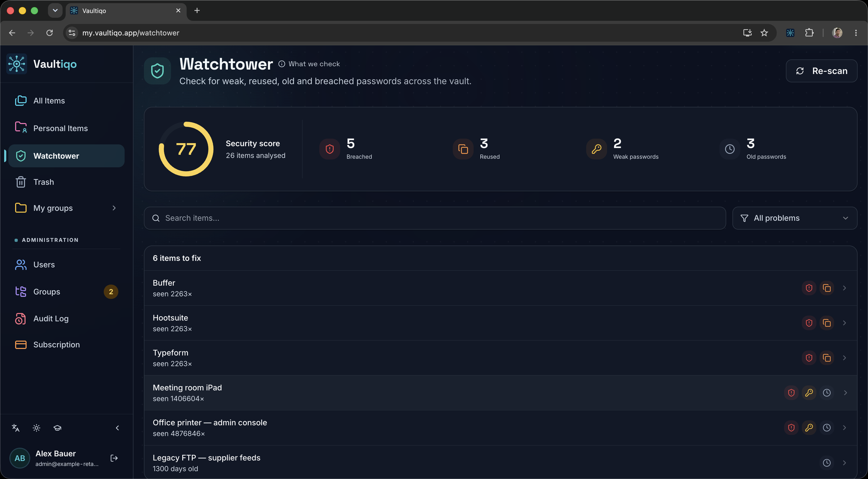Open the Subscription page
The image size is (868, 479).
click(66, 345)
